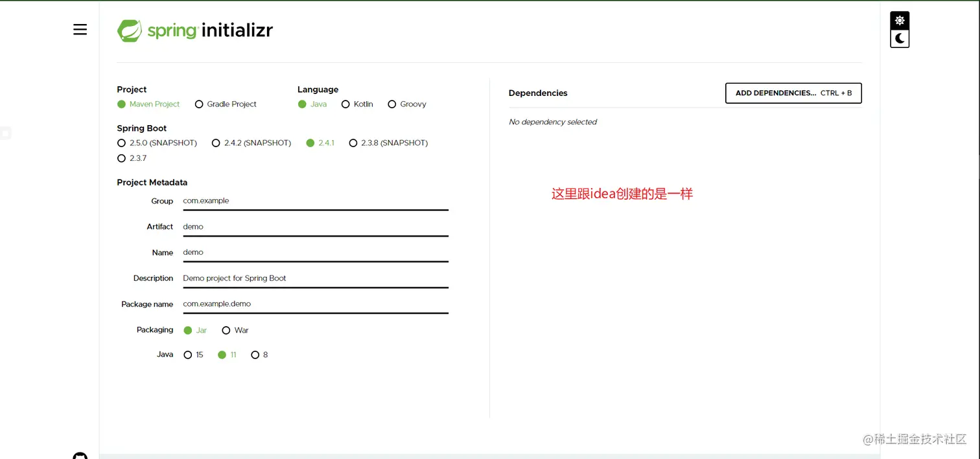Open the ADD DEPENDENCIES dialog
The image size is (980, 459).
(x=793, y=93)
